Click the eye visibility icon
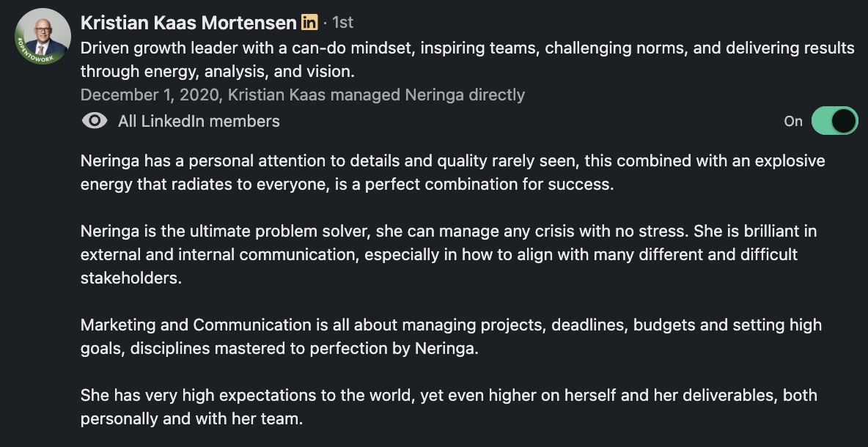The height and width of the screenshot is (447, 868). click(x=95, y=121)
